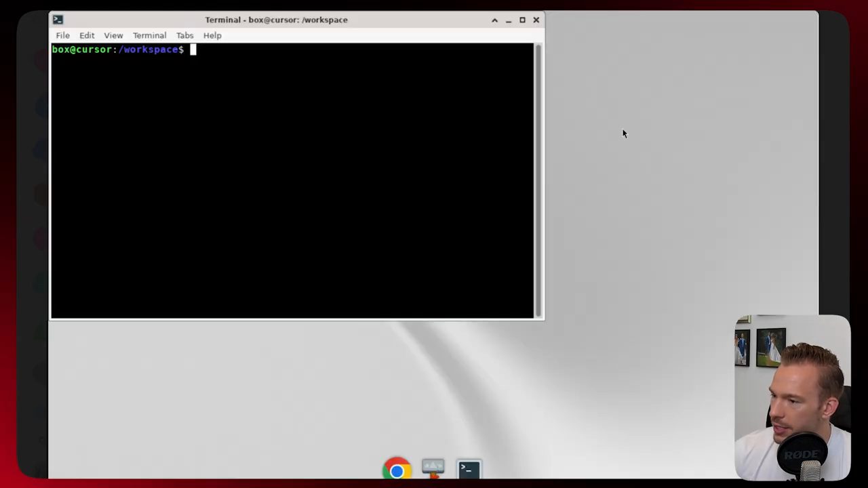Open the file manager dock icon
The image size is (868, 488).
click(433, 469)
